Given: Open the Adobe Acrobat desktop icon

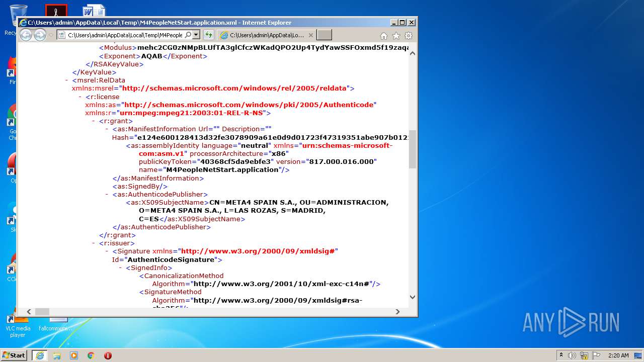Looking at the screenshot, I should tap(56, 11).
